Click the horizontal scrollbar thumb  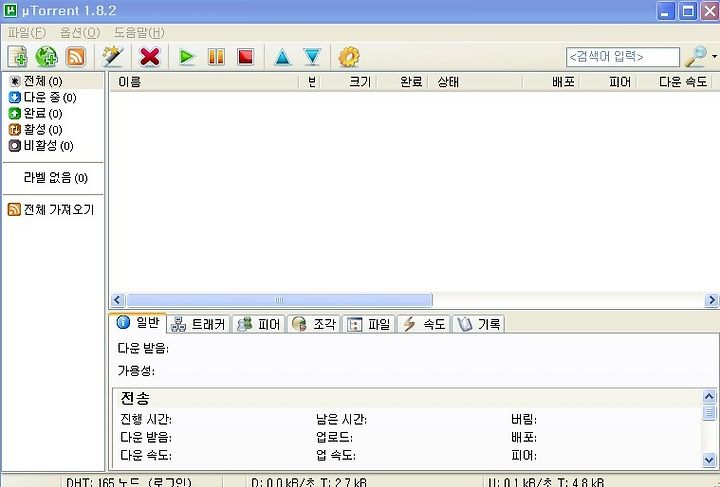(x=279, y=300)
